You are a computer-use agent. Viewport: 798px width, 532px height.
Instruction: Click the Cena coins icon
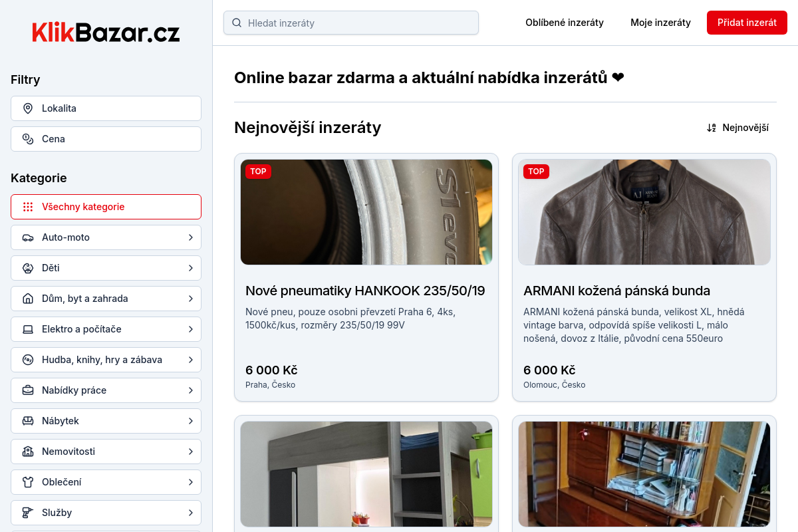tap(28, 139)
